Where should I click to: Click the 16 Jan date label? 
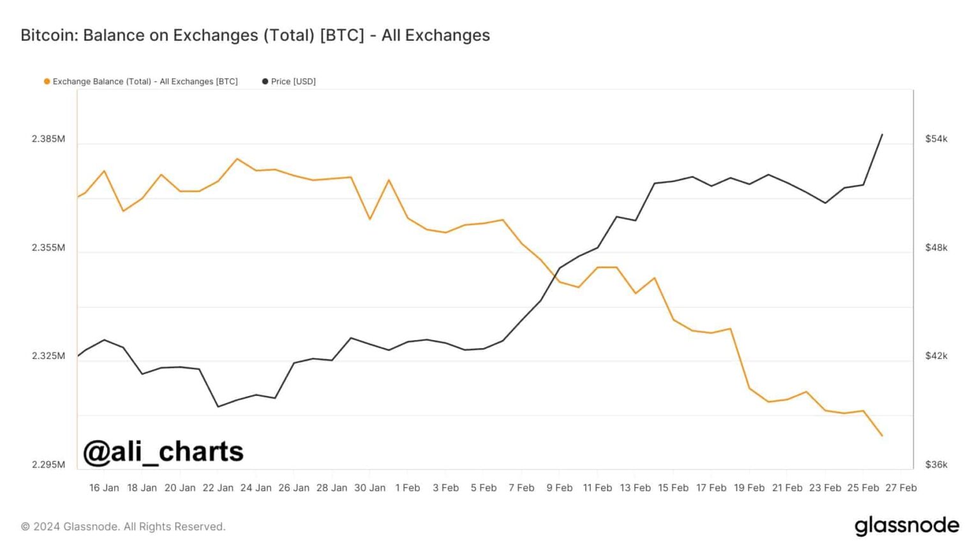tap(104, 488)
